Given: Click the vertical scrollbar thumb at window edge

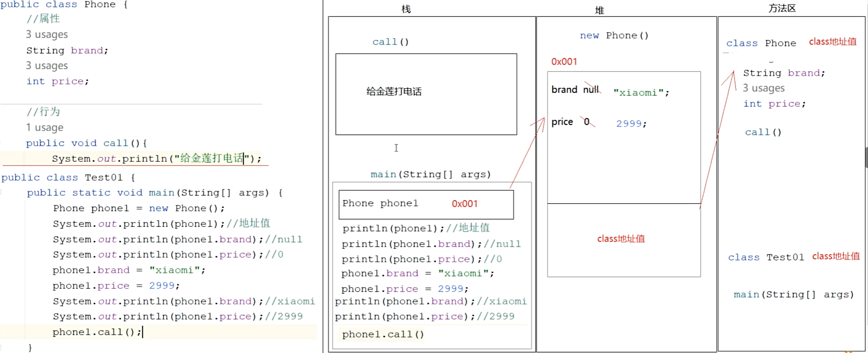Looking at the screenshot, I should coord(866,158).
